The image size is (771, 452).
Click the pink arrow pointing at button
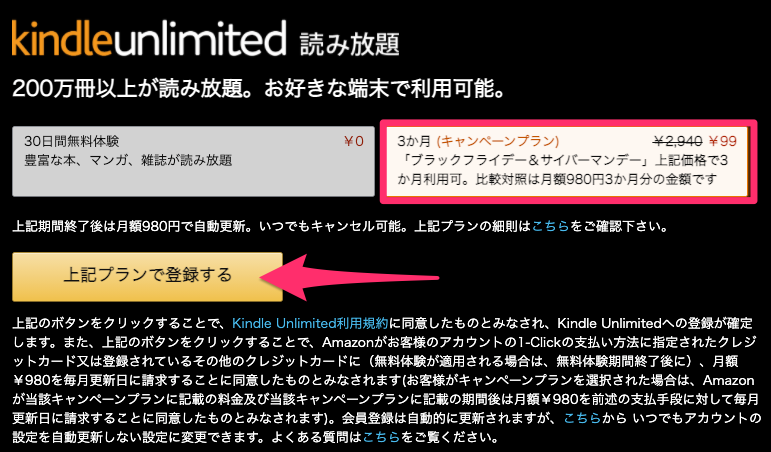349,277
